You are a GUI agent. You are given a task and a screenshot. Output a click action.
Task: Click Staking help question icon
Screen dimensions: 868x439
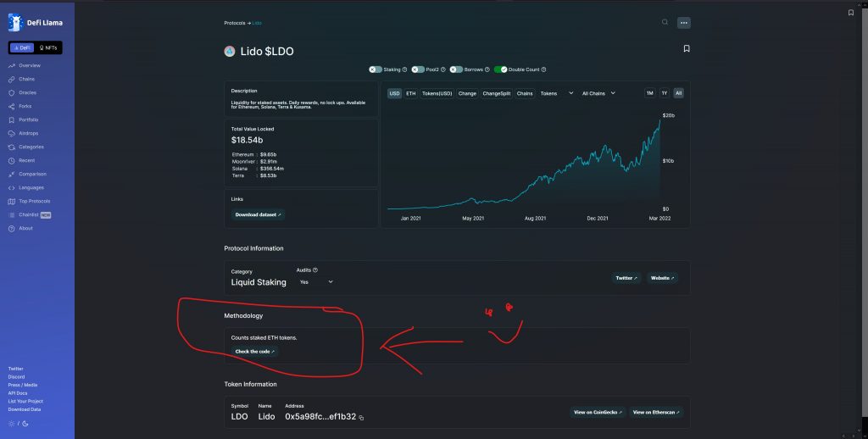[x=404, y=69]
